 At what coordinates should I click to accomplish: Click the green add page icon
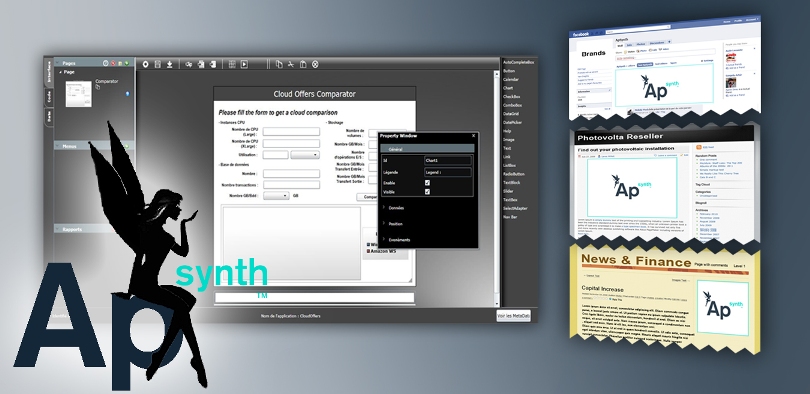coord(127,63)
